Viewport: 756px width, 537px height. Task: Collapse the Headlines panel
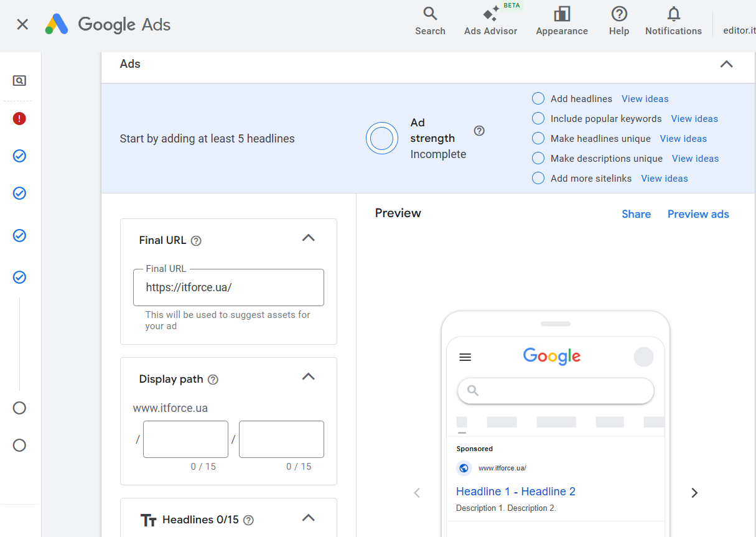[308, 517]
